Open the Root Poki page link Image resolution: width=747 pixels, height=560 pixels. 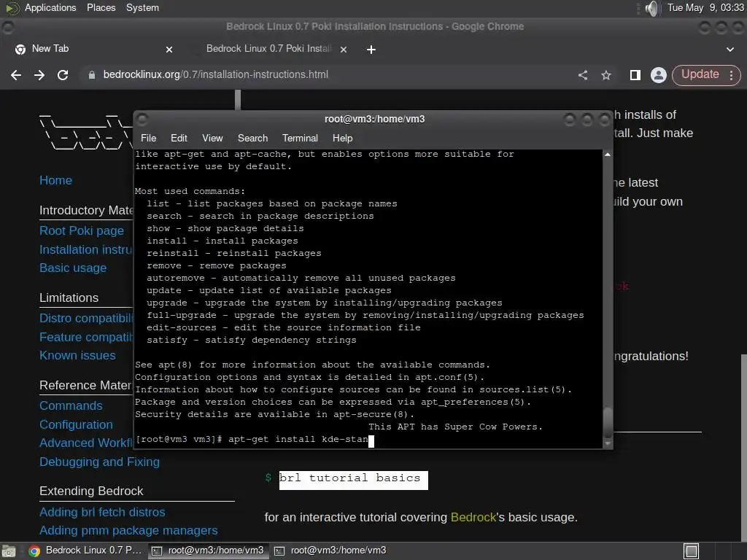pos(82,231)
